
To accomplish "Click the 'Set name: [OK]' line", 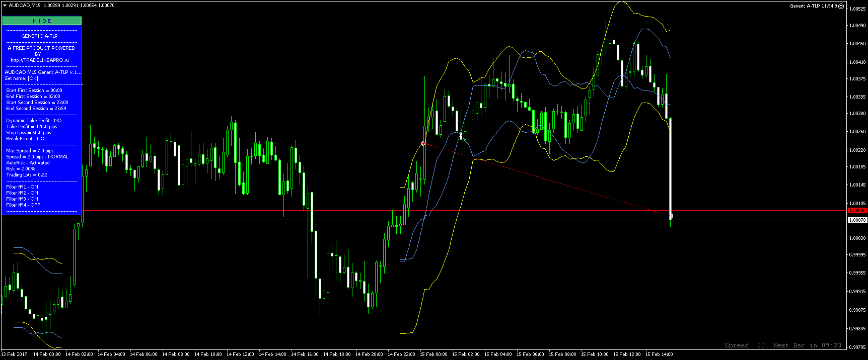I will point(21,78).
